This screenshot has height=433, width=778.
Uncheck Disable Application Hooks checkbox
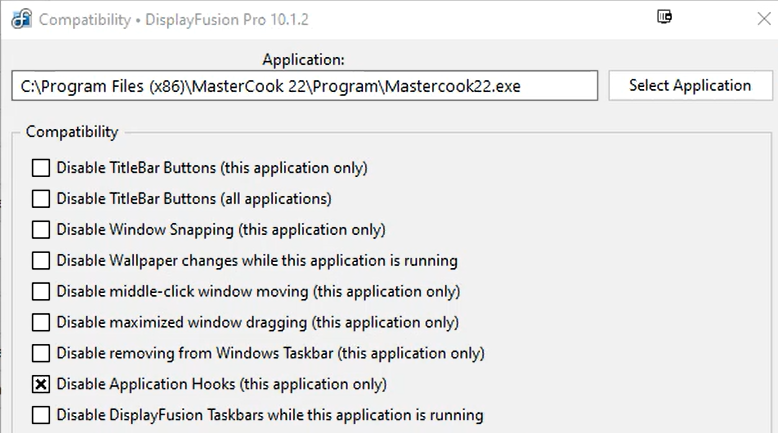pos(41,384)
